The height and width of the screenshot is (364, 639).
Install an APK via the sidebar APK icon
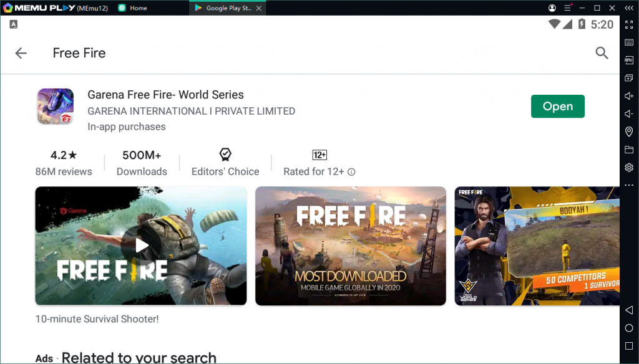(629, 60)
